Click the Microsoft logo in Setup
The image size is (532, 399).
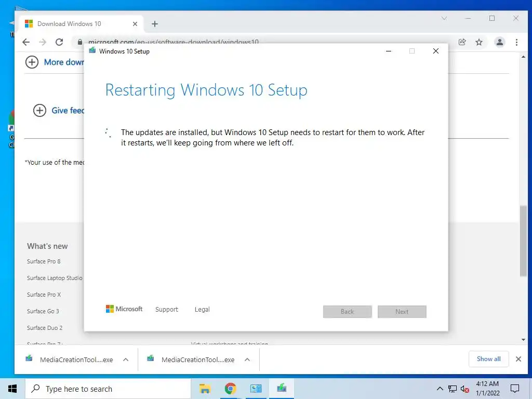point(124,309)
